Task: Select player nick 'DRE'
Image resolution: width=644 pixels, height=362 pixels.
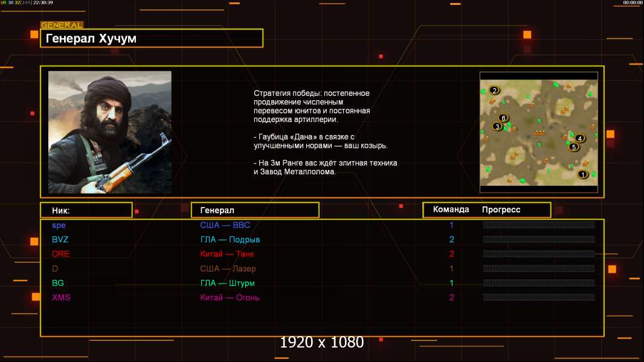Action: (x=61, y=254)
